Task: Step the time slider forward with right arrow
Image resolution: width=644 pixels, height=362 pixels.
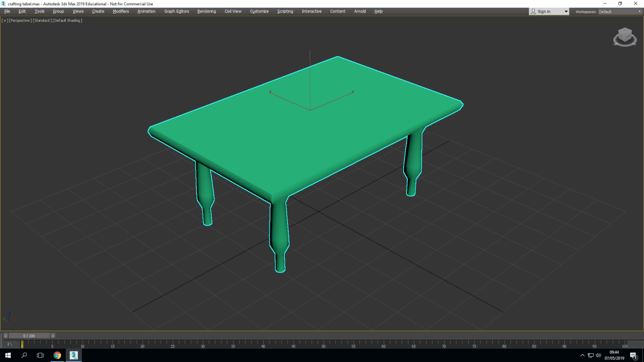Action: point(53,336)
